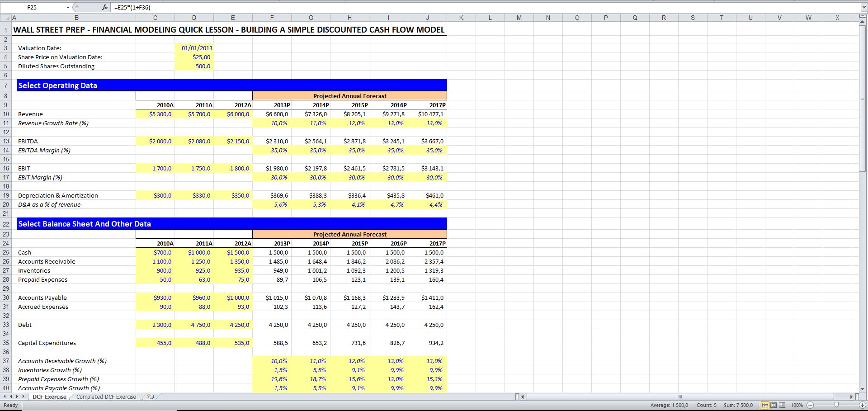Select the entire column F header

point(272,18)
